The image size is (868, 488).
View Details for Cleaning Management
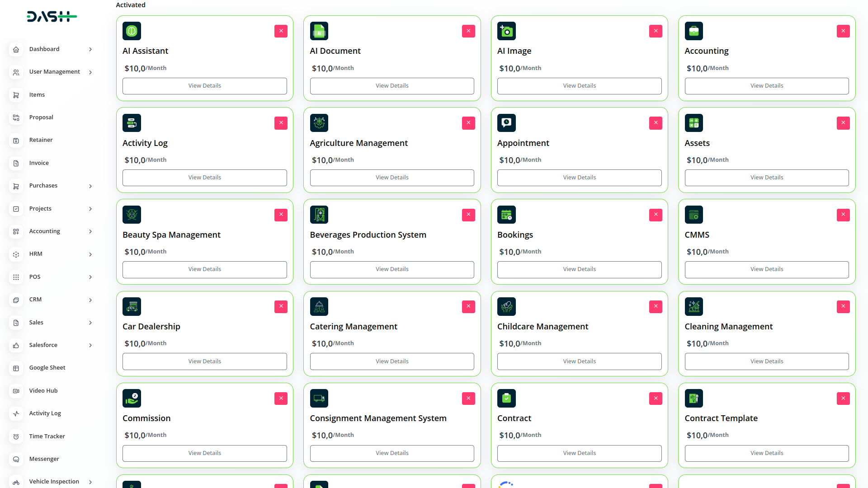coord(766,361)
